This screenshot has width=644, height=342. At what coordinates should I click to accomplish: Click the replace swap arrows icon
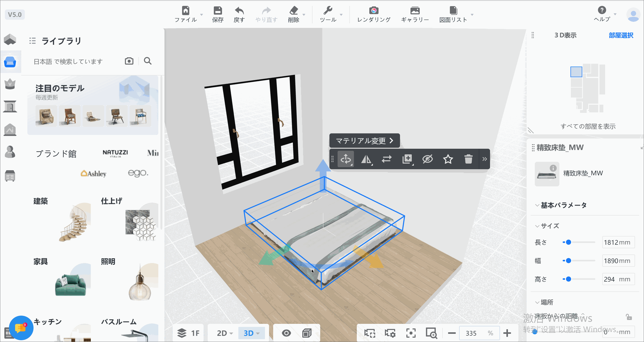(387, 159)
